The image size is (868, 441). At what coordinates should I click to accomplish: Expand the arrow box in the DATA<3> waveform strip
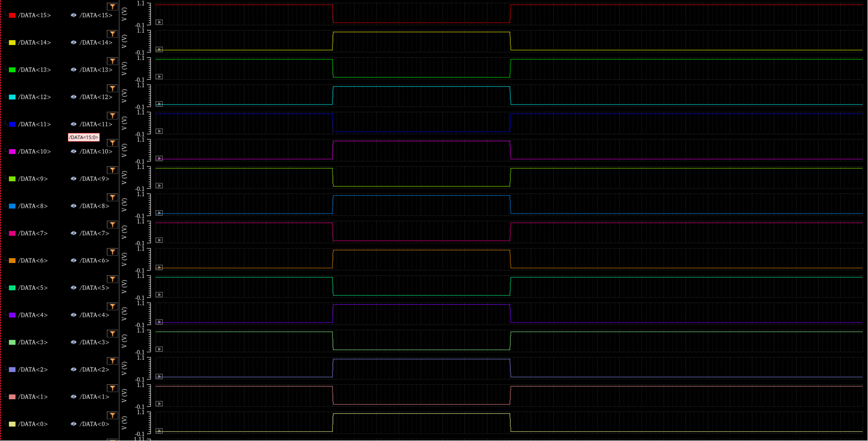[159, 349]
